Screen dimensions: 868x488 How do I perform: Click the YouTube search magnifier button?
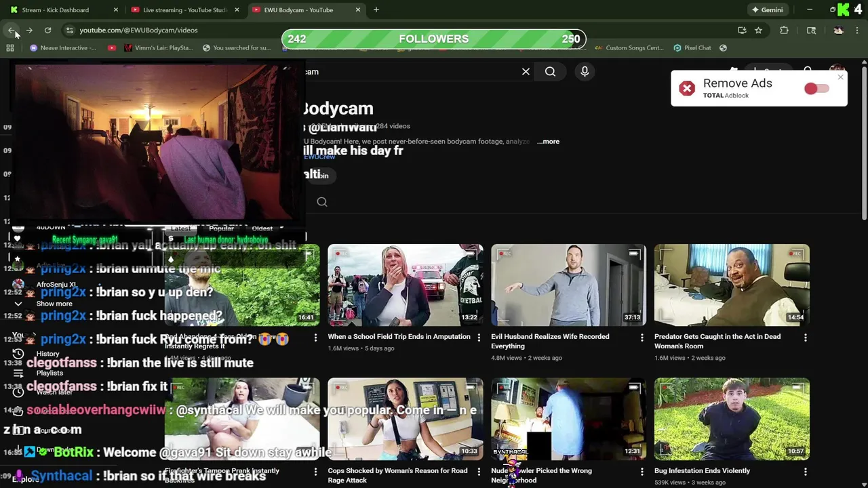(550, 71)
